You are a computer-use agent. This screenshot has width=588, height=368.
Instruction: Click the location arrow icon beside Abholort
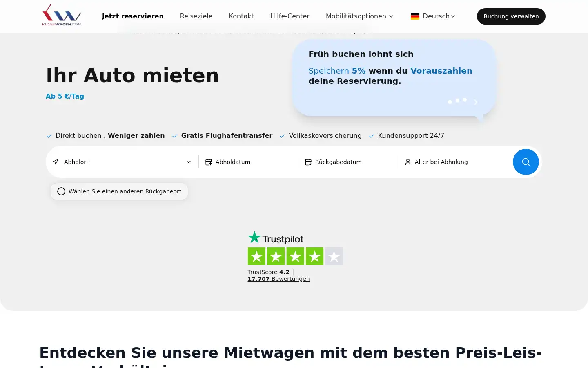pyautogui.click(x=56, y=162)
